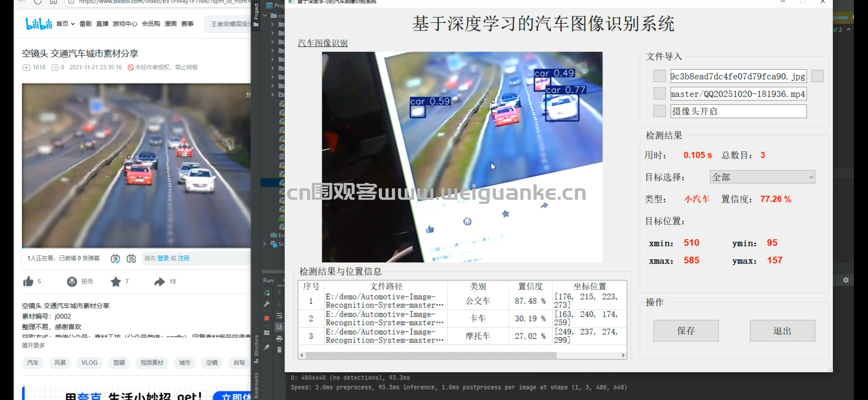Image resolution: width=868 pixels, height=400 pixels.
Task: Click the 退出 button
Action: (x=782, y=331)
